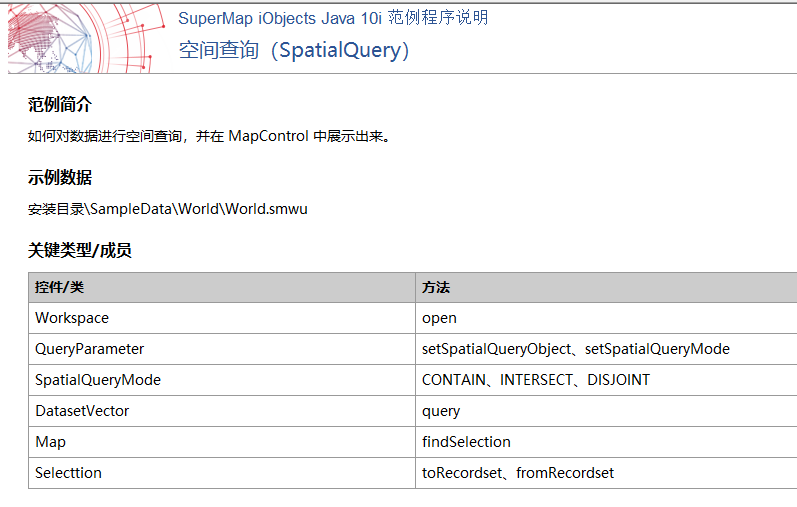Click the toRecordset, fromRecordset cell
Screen dimensions: 797x507
coord(606,473)
